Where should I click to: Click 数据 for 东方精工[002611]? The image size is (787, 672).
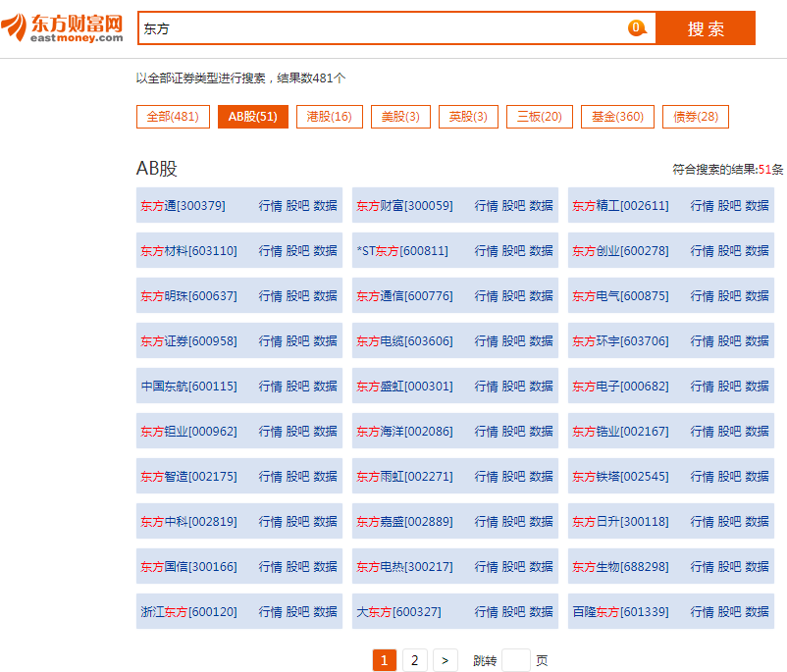pos(757,206)
